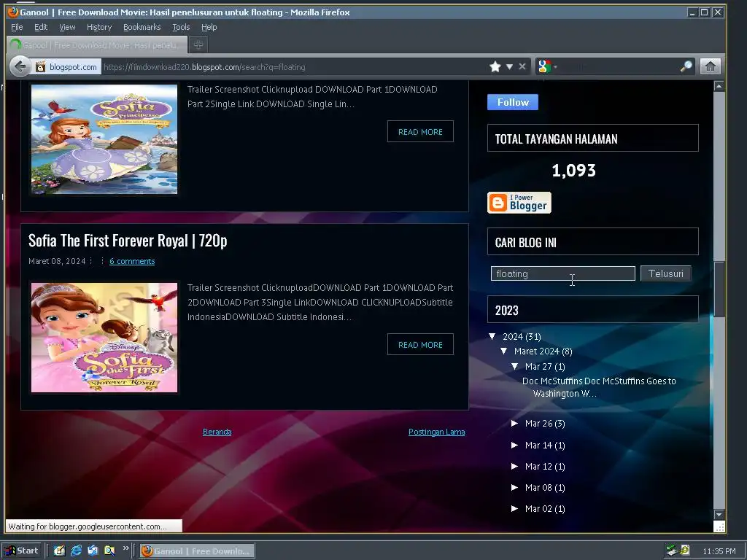Open the File menu
The height and width of the screenshot is (560, 747).
tap(17, 27)
